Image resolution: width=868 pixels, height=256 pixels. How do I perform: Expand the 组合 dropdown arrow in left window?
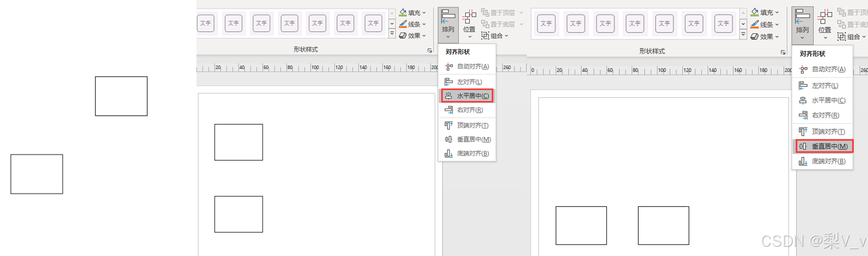(x=506, y=36)
